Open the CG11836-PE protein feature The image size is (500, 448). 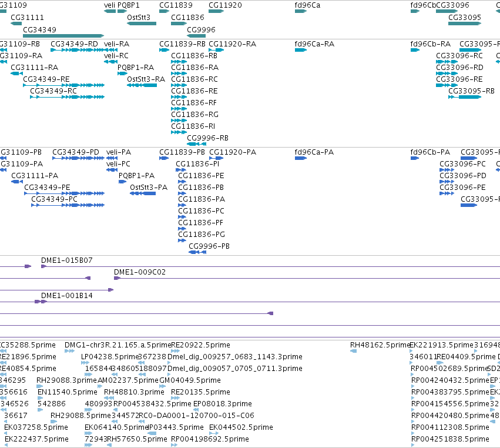[201, 176]
